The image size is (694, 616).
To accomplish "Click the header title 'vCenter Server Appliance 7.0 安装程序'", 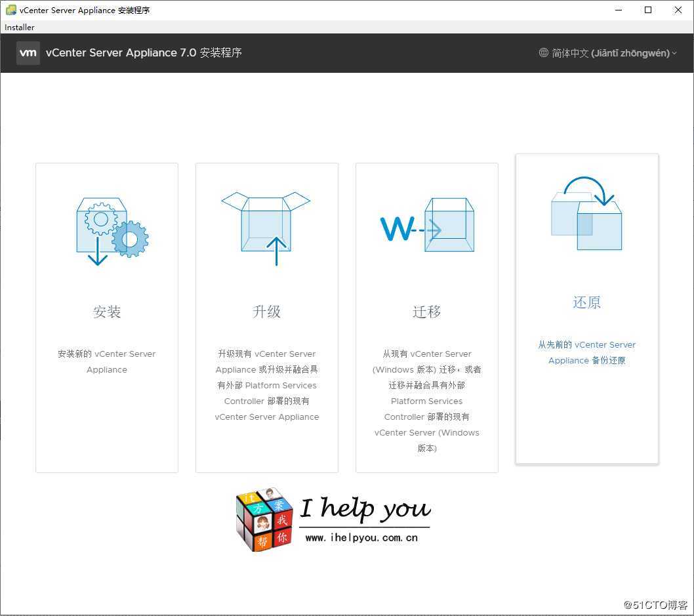I will 144,52.
